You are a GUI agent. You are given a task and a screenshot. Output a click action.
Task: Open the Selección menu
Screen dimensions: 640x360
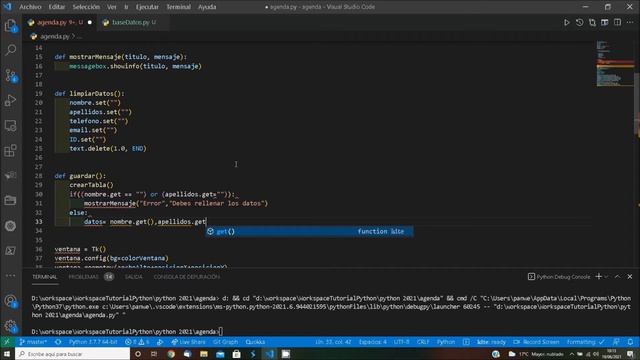coord(86,7)
